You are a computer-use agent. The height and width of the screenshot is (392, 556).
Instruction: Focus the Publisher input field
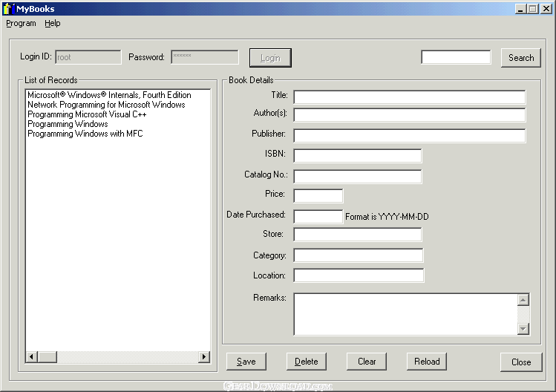(x=410, y=136)
